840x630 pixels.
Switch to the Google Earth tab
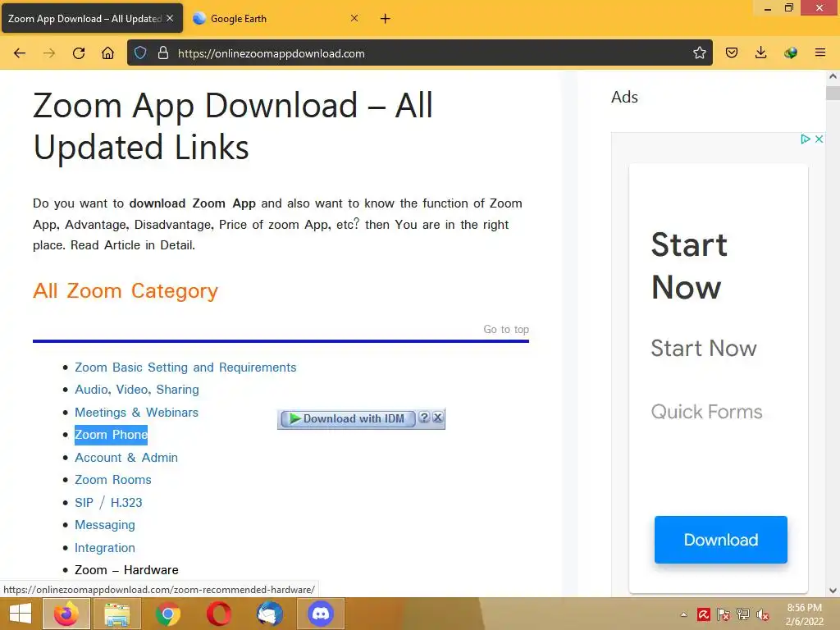[x=276, y=19]
